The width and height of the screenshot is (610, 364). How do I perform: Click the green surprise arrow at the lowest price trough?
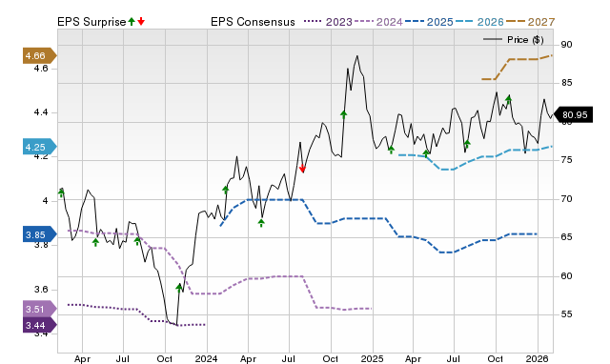179,288
